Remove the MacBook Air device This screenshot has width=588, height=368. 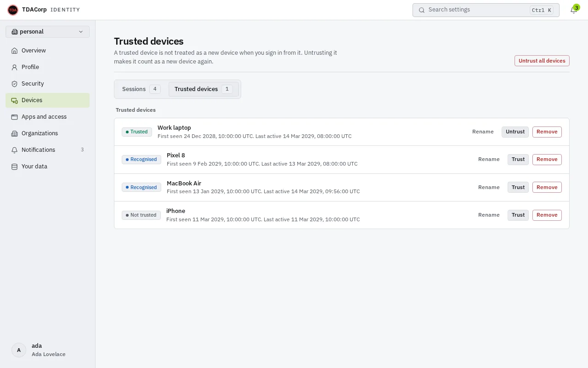(x=547, y=187)
